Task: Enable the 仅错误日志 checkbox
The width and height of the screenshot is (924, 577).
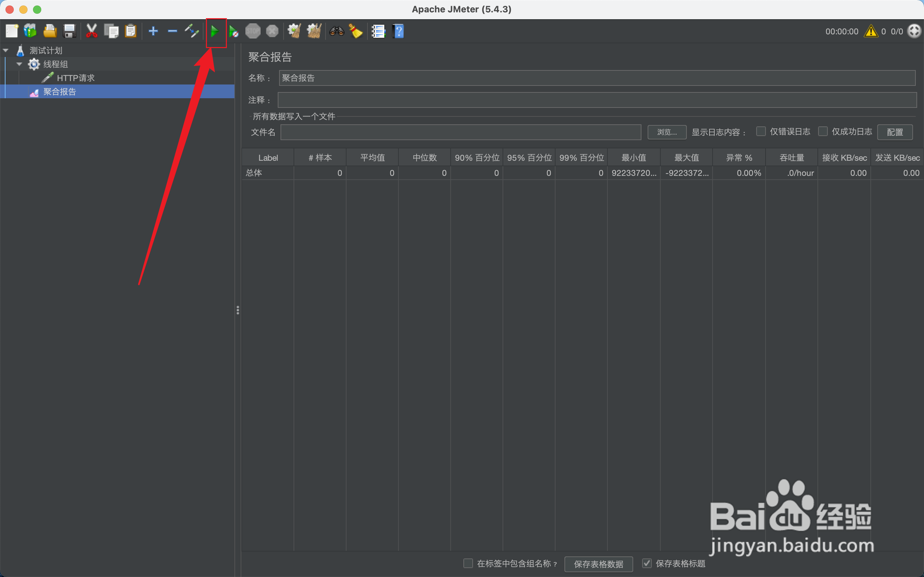Action: [x=761, y=132]
